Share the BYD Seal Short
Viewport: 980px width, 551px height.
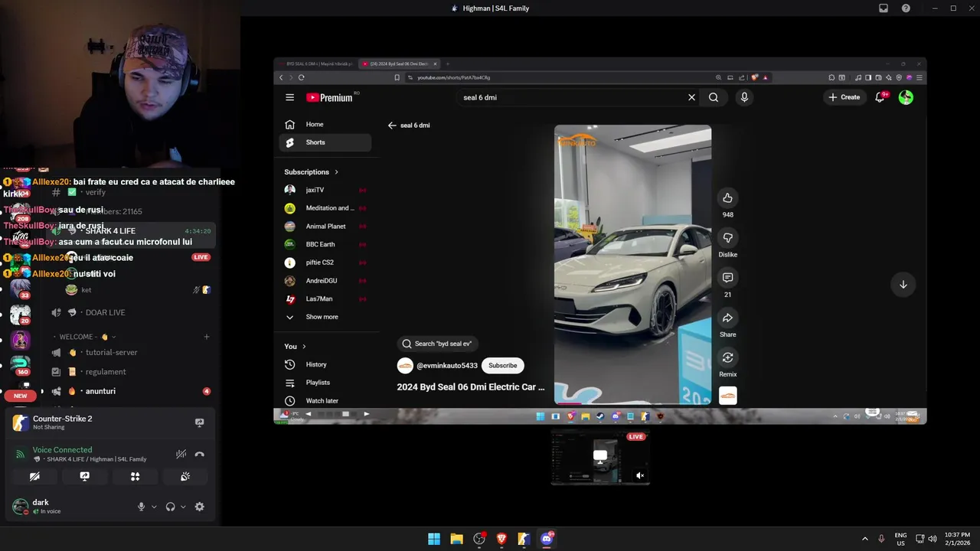tap(727, 318)
